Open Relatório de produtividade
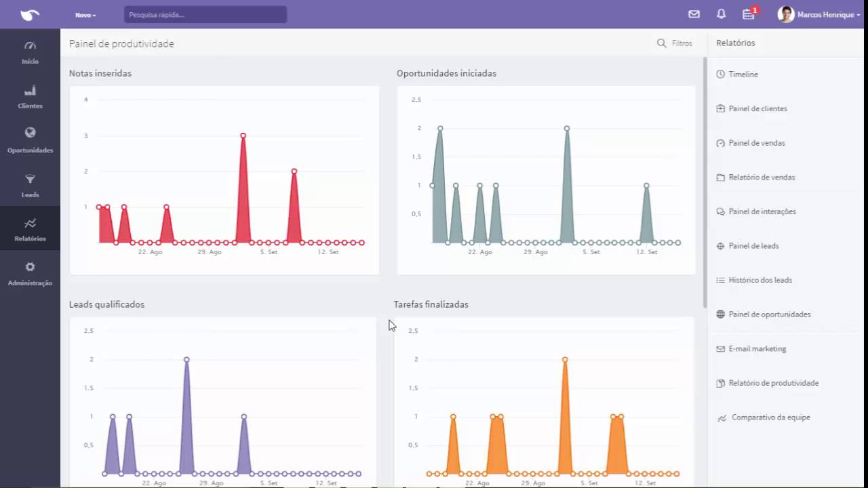 pos(774,383)
